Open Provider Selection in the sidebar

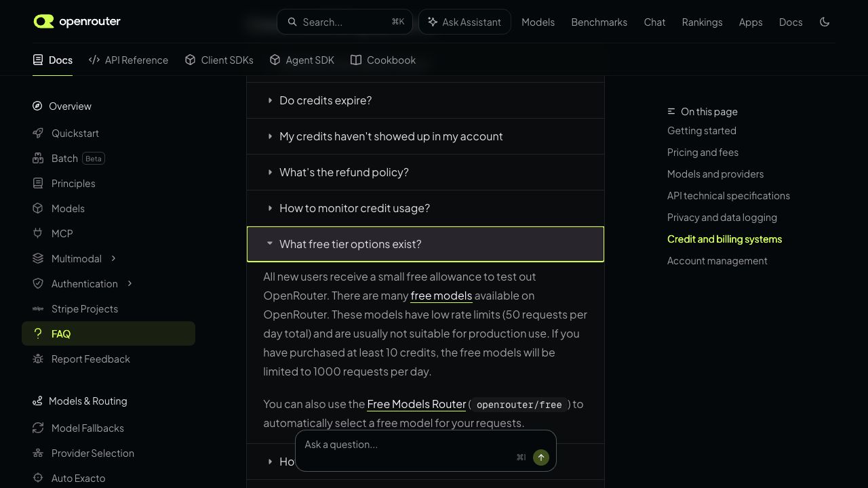(108, 453)
